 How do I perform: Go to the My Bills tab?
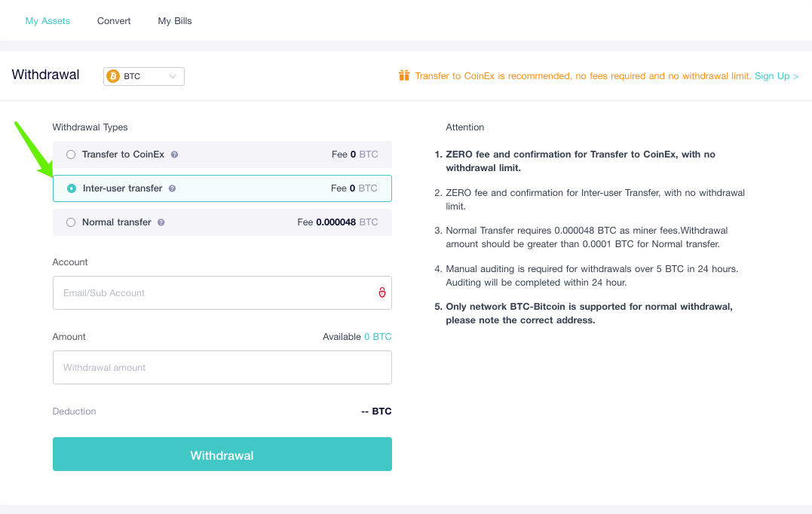coord(175,20)
